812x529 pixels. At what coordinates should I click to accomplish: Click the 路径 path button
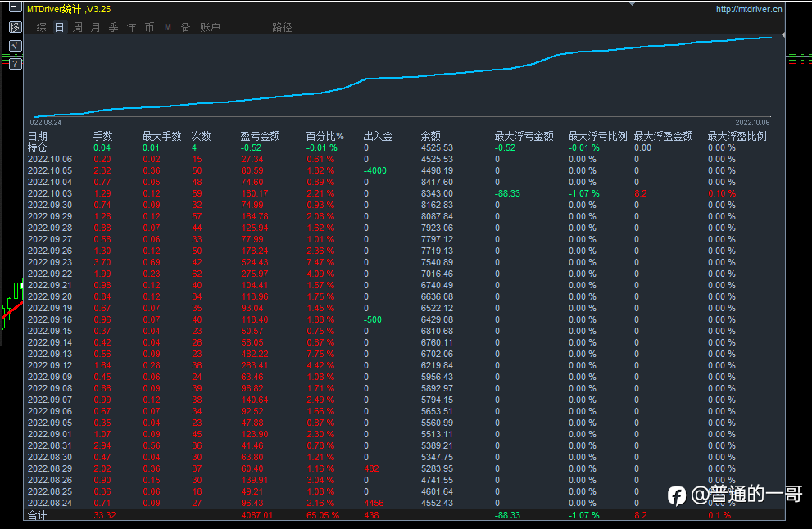282,27
